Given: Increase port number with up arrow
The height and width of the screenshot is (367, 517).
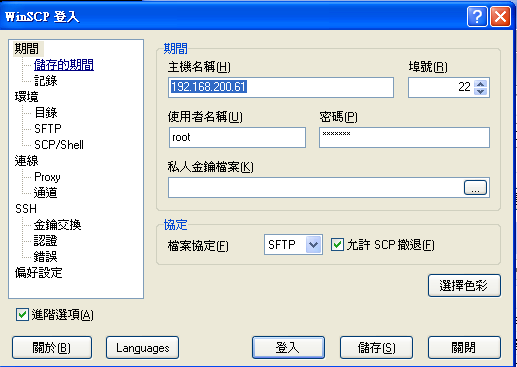Looking at the screenshot, I should click(x=481, y=83).
